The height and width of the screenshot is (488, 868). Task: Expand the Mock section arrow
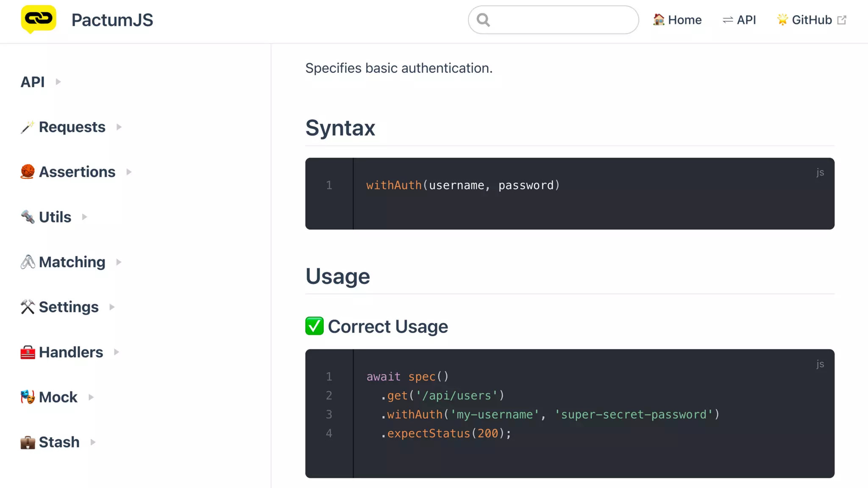[91, 397]
